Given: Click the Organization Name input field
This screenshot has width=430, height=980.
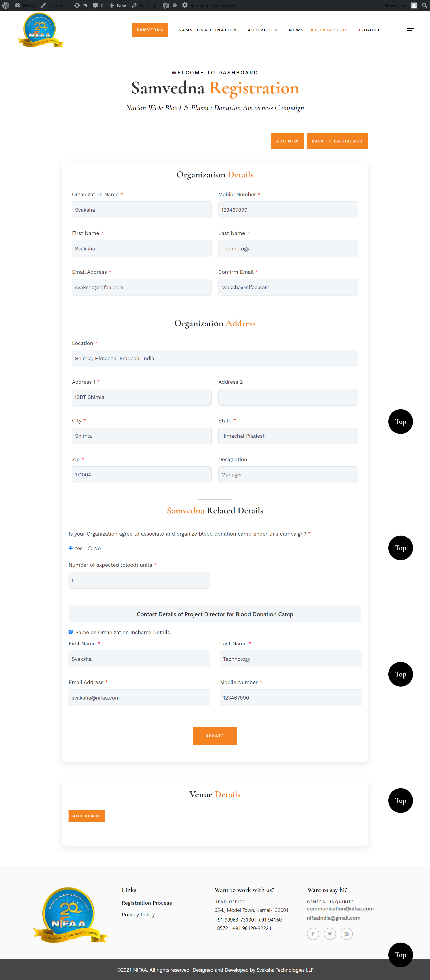Looking at the screenshot, I should (142, 210).
